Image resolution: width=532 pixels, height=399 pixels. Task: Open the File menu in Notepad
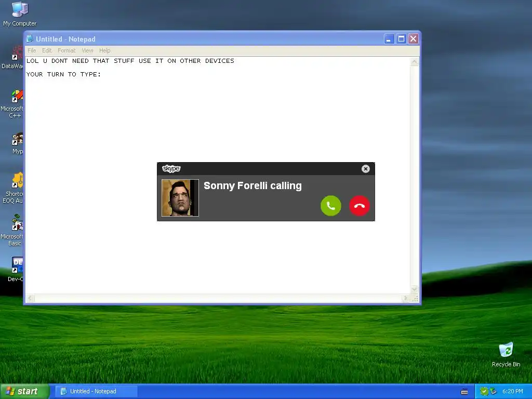pyautogui.click(x=32, y=50)
